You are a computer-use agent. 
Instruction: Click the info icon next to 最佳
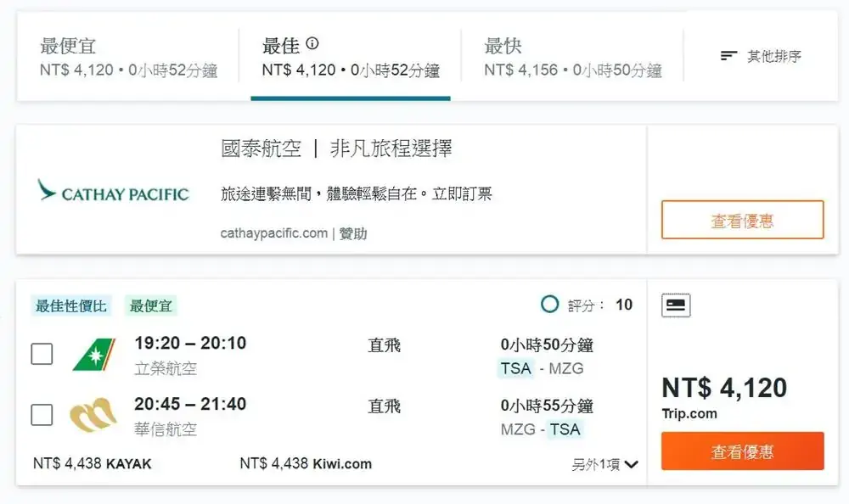(x=312, y=43)
